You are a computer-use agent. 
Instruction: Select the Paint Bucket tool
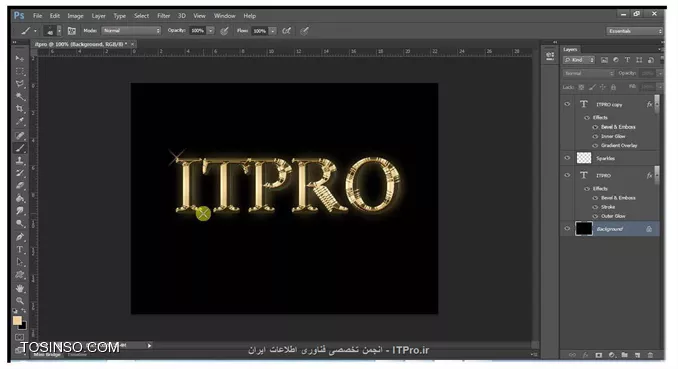coord(20,199)
